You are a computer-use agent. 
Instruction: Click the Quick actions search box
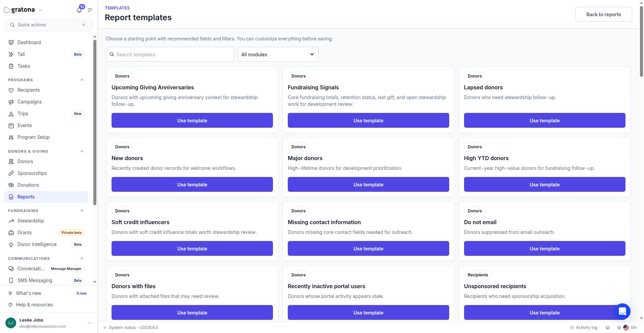tap(49, 25)
